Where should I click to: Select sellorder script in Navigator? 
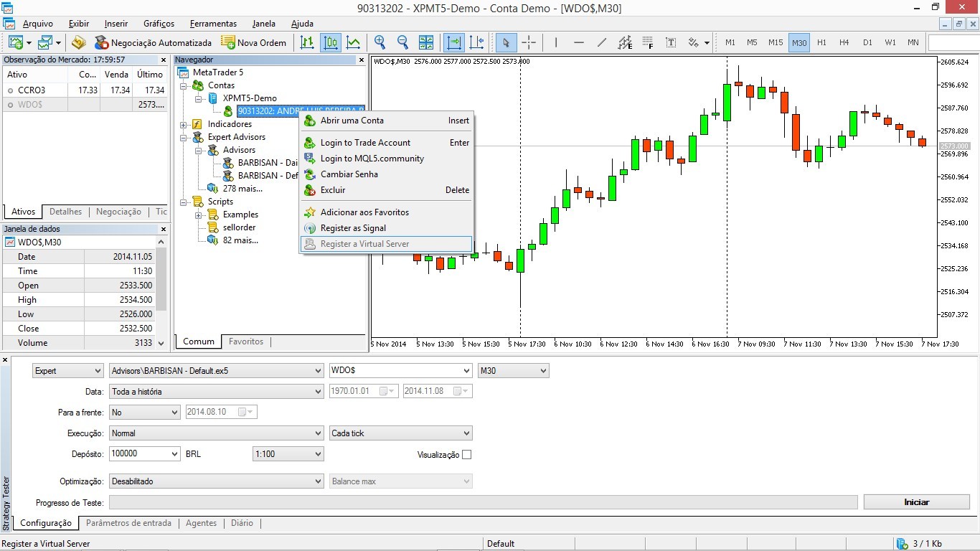(x=239, y=227)
